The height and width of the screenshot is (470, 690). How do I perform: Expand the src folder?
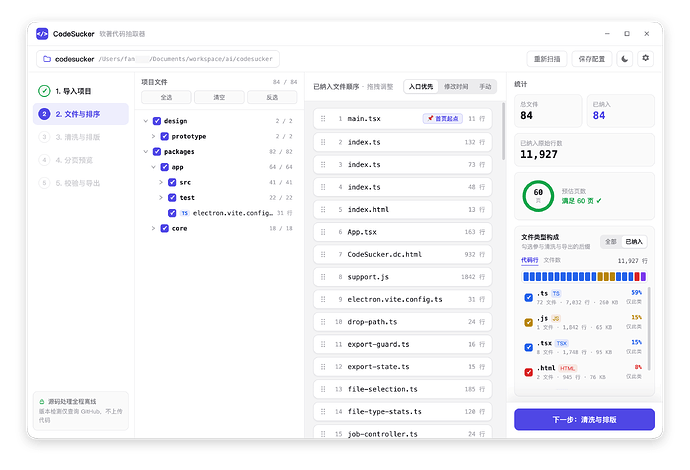161,182
